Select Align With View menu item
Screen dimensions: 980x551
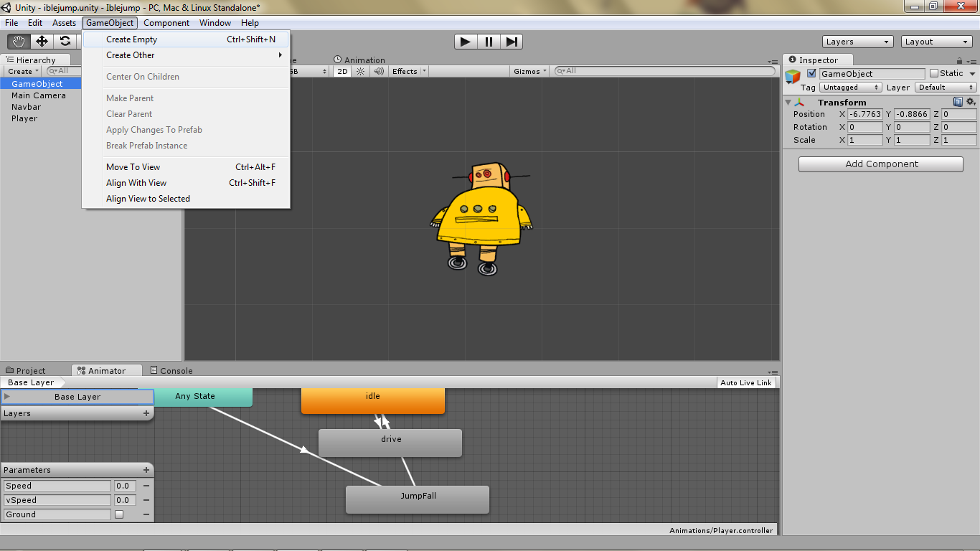187,183
